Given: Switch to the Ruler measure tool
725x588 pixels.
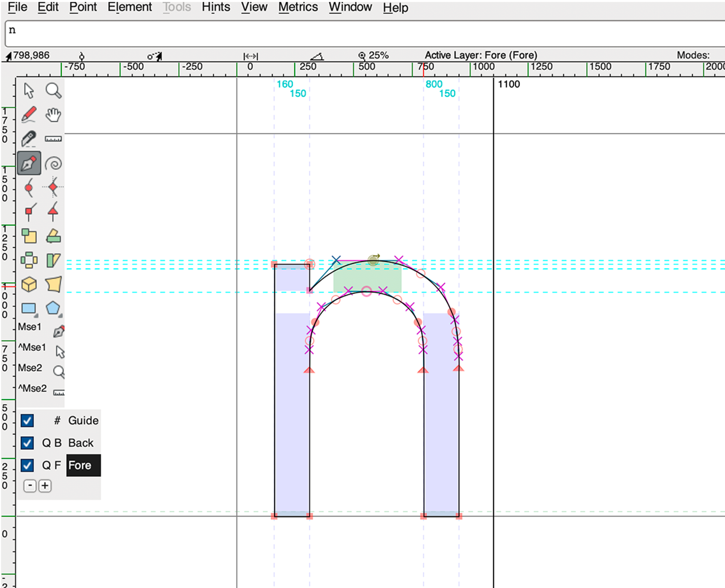Looking at the screenshot, I should [53, 139].
